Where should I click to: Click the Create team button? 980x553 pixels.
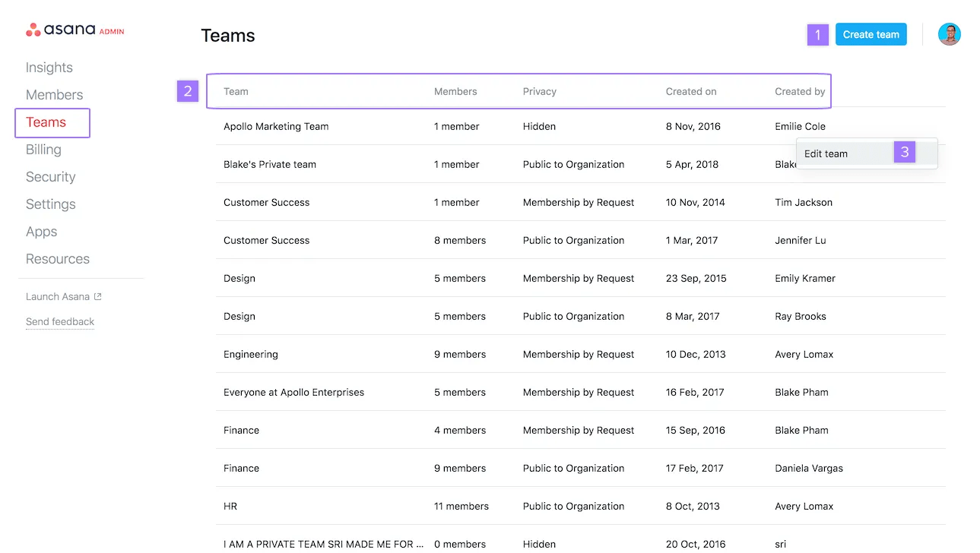tap(871, 34)
